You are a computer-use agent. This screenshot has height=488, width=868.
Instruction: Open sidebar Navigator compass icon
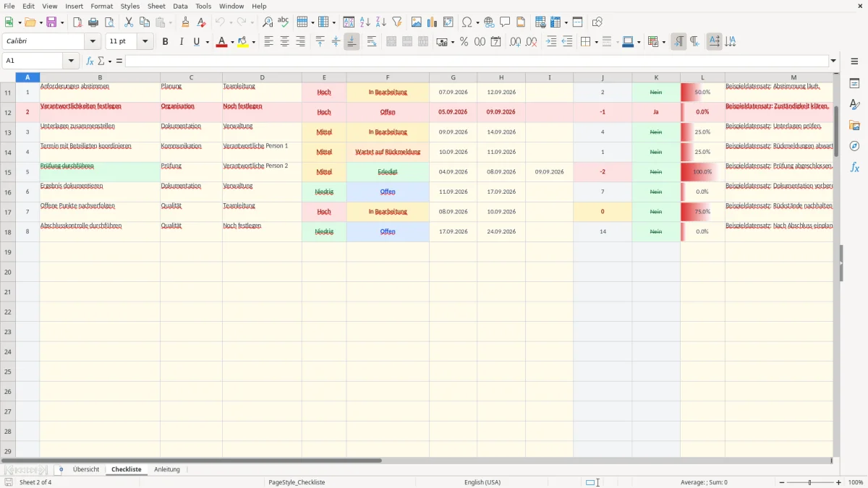854,147
